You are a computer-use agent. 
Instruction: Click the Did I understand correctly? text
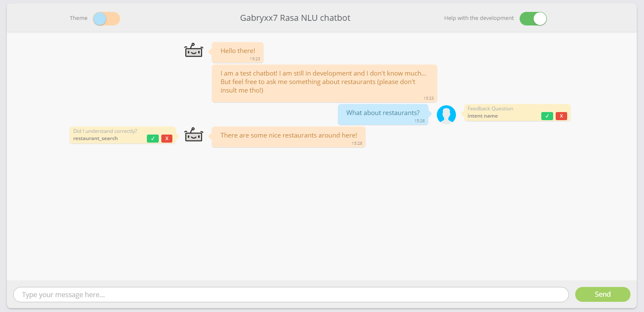pos(105,131)
